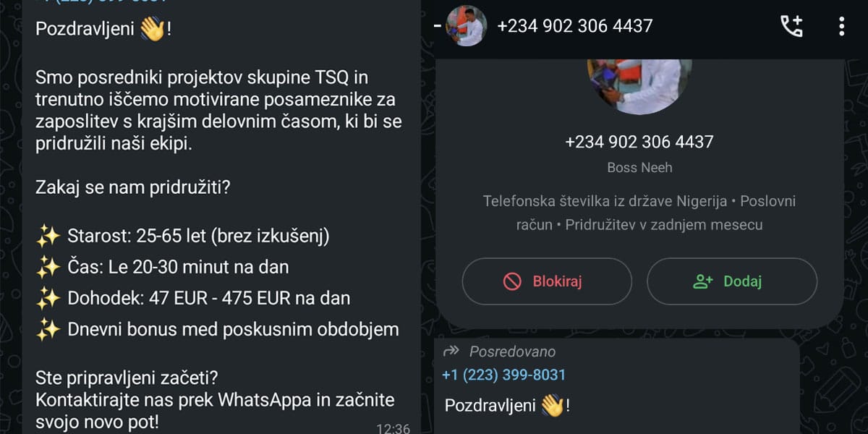
Task: Open the small profile avatar in header
Action: click(x=467, y=26)
